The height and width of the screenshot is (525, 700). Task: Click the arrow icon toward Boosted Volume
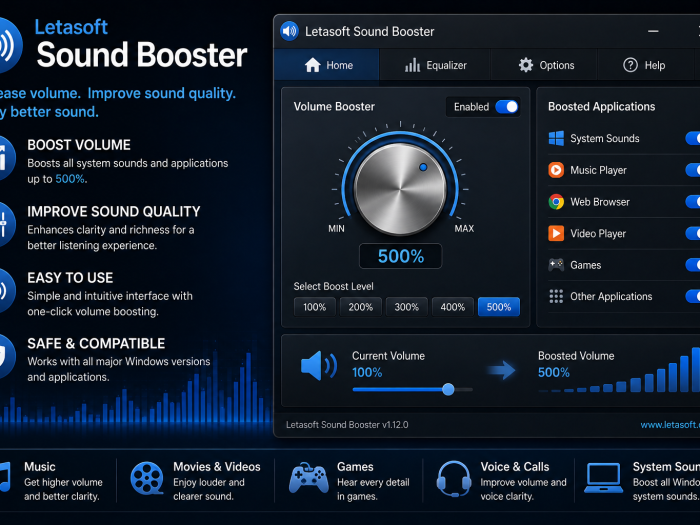(x=501, y=370)
